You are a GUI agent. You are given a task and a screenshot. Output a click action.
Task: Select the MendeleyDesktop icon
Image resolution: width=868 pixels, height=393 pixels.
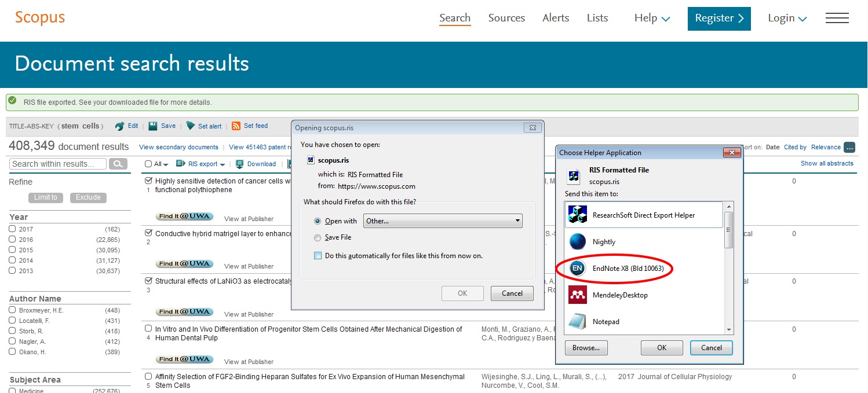coord(578,295)
